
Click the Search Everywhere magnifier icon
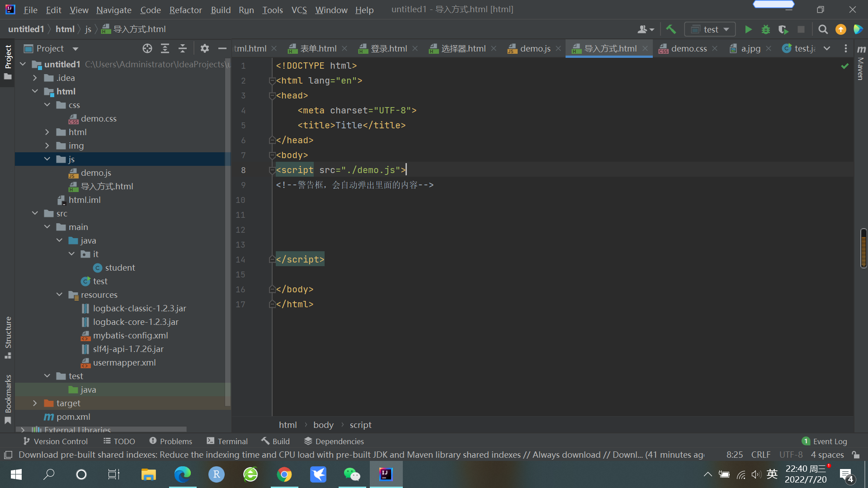click(x=823, y=30)
